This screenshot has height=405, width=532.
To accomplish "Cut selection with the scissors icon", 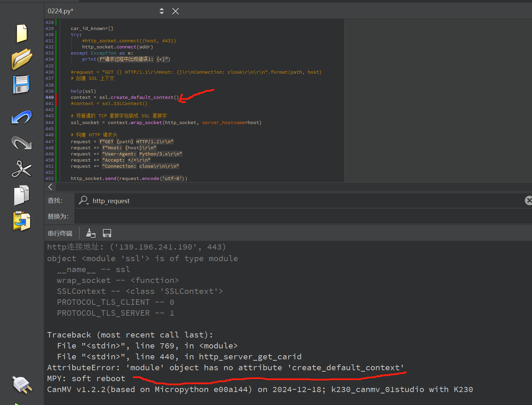I will coord(22,169).
